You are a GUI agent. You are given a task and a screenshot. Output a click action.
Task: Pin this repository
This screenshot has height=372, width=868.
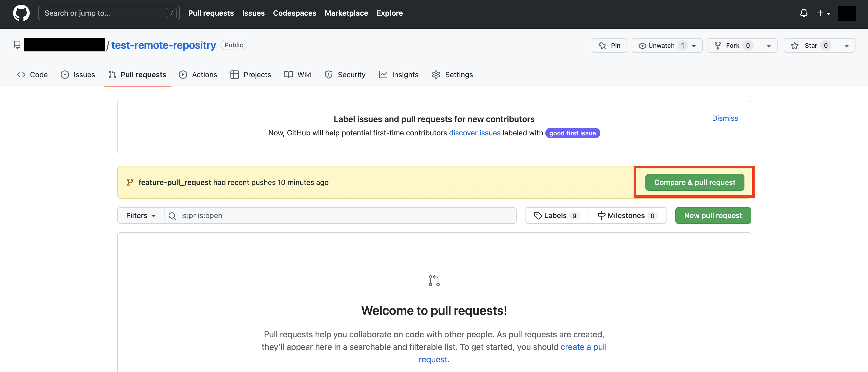coord(609,46)
